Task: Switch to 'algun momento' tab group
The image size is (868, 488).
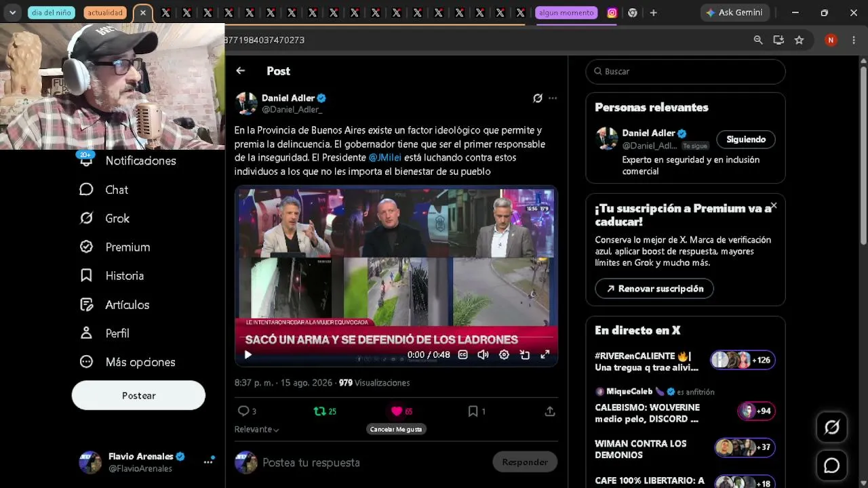Action: pyautogui.click(x=566, y=12)
